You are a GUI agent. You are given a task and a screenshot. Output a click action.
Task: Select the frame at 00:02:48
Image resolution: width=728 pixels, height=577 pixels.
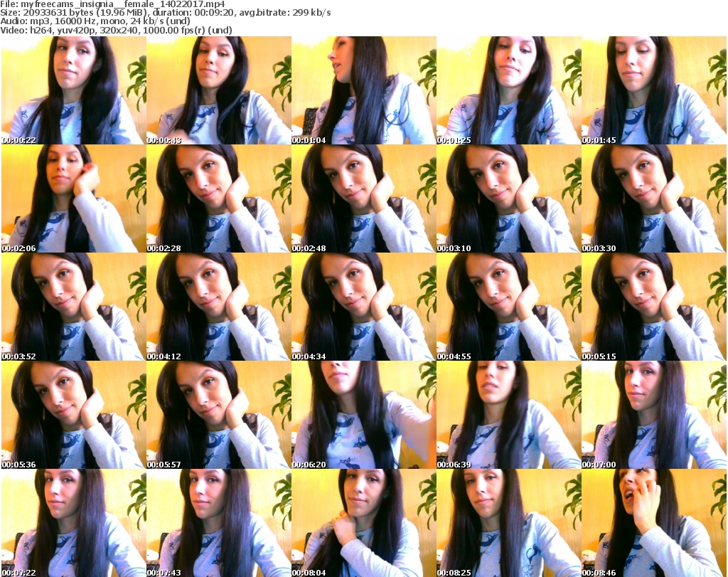pyautogui.click(x=363, y=198)
